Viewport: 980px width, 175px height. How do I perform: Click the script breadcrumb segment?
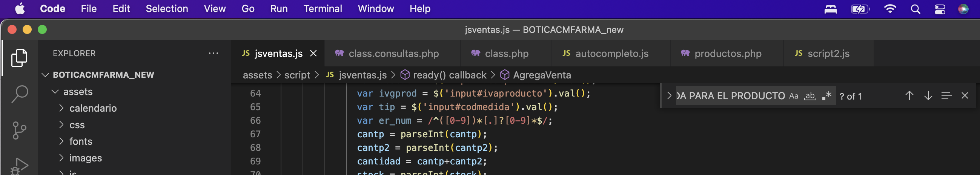[297, 75]
